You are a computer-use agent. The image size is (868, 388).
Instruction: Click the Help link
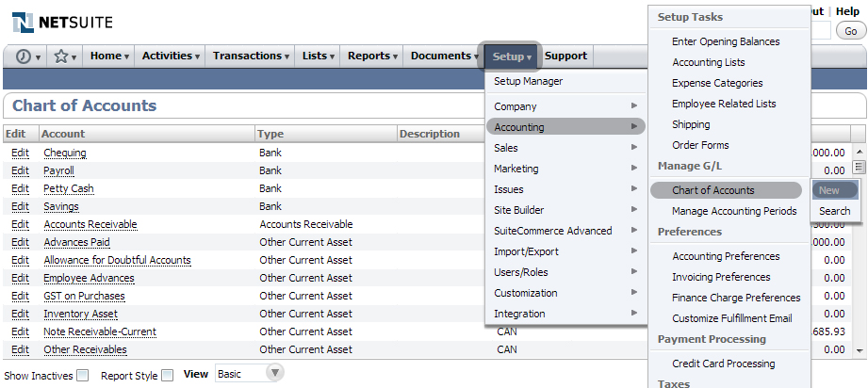tap(847, 11)
